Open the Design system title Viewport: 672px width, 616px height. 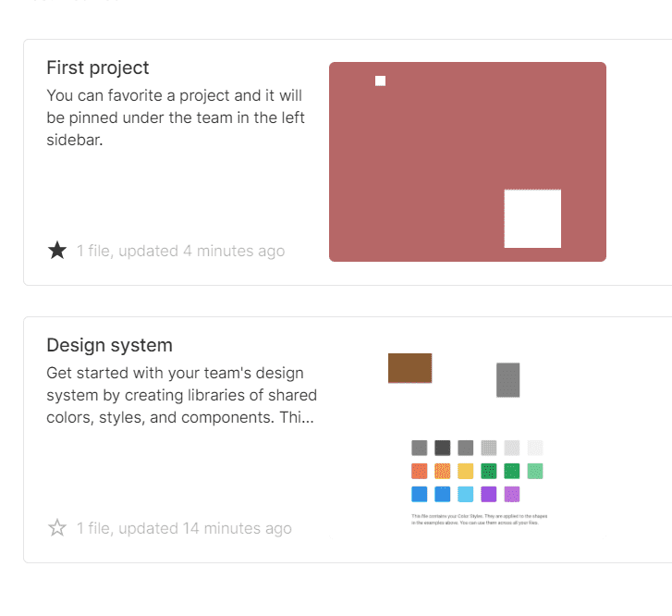pos(109,345)
